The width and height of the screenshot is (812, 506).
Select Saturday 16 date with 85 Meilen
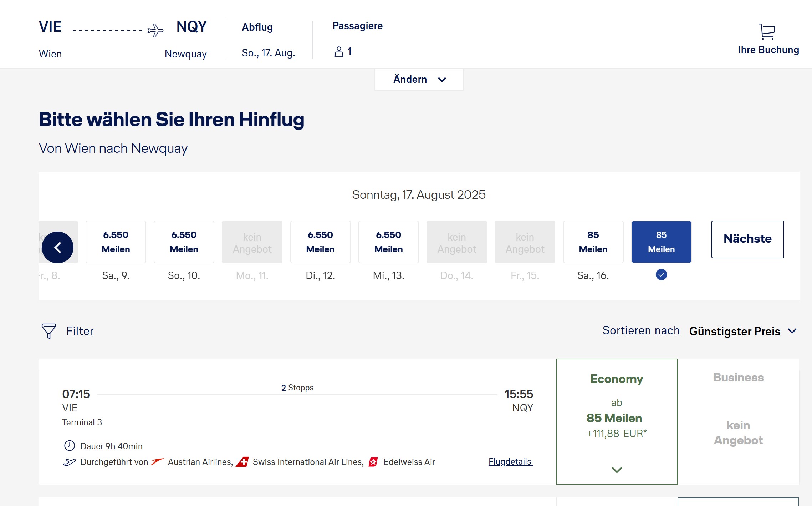click(x=593, y=242)
